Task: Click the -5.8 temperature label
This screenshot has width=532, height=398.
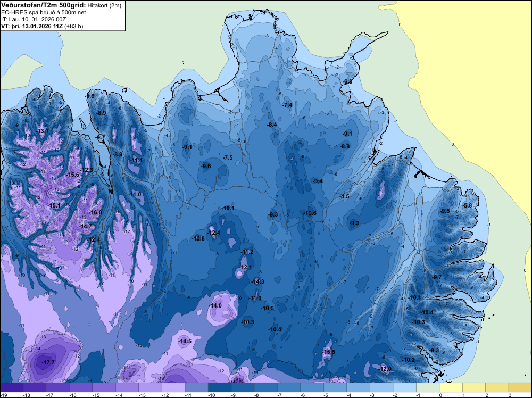Action: (x=467, y=205)
